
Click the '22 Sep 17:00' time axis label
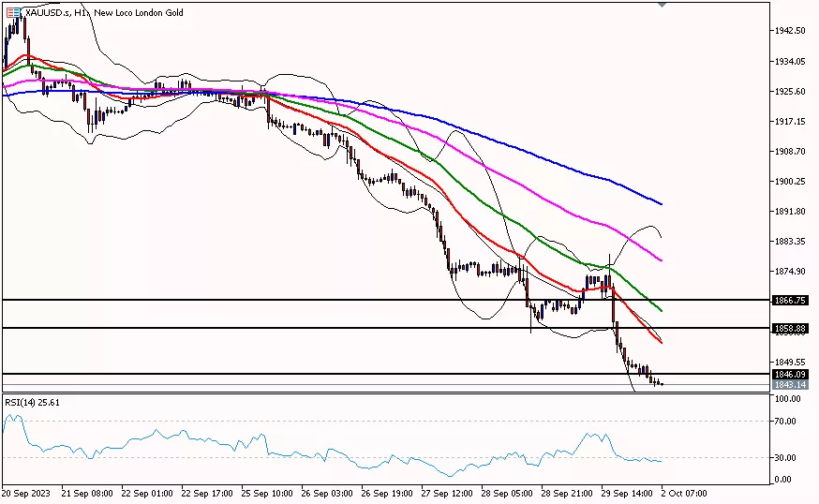(x=207, y=493)
